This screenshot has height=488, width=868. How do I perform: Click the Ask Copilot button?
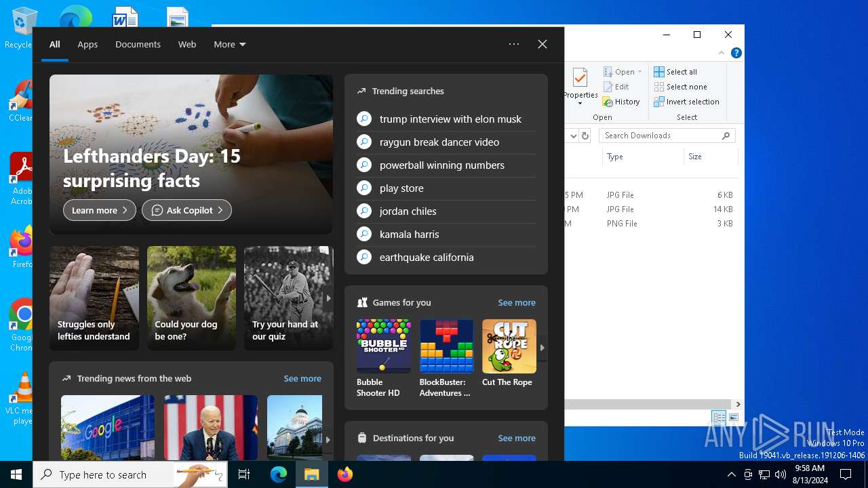[x=186, y=210]
